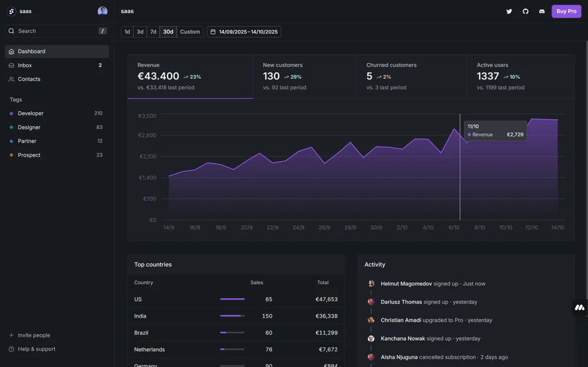This screenshot has height=367, width=588.
Task: Open Inbox in the sidebar
Action: [57, 65]
